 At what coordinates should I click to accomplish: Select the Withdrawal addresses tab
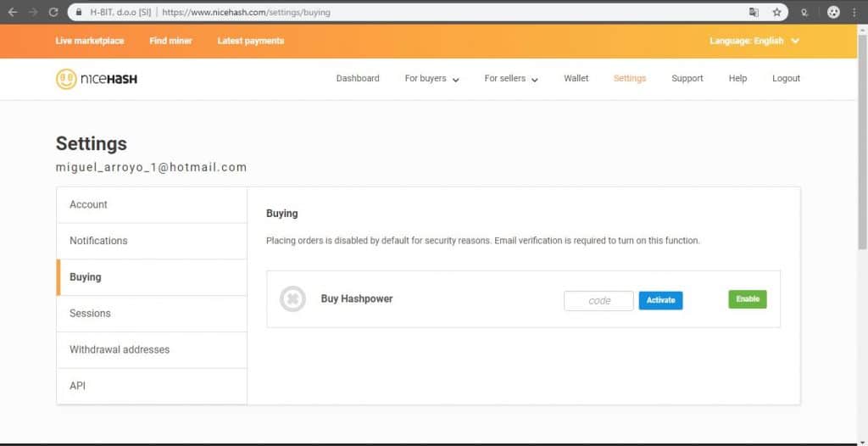click(x=152, y=349)
